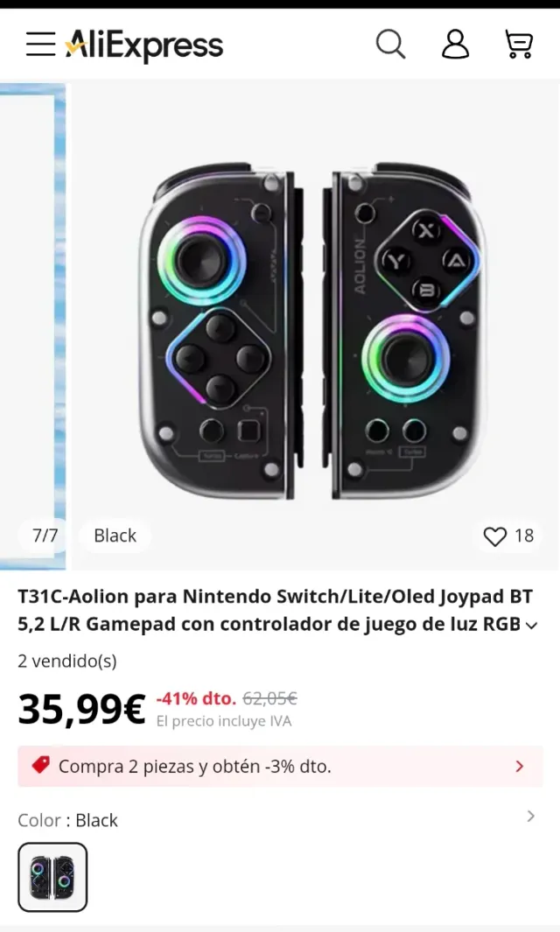This screenshot has width=560, height=932.
Task: Click the "2 vendido(s)" sold count
Action: [67, 661]
